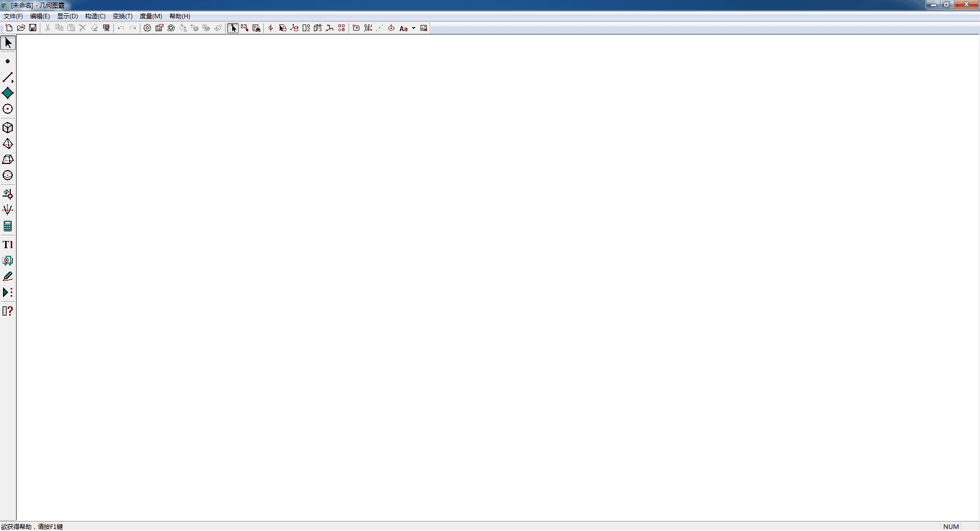Select the Pyramid (tetrahedron) tool
The height and width of the screenshot is (531, 980).
tap(8, 143)
